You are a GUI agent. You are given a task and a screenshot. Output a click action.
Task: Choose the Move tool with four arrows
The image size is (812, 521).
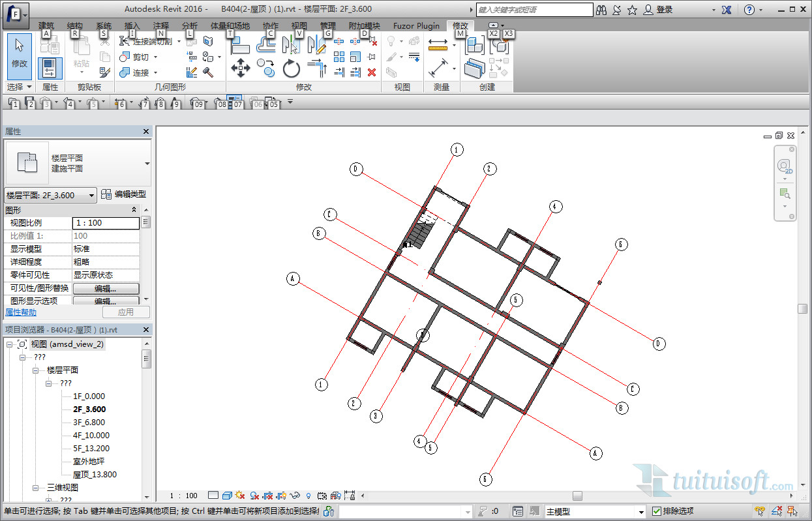pos(241,68)
